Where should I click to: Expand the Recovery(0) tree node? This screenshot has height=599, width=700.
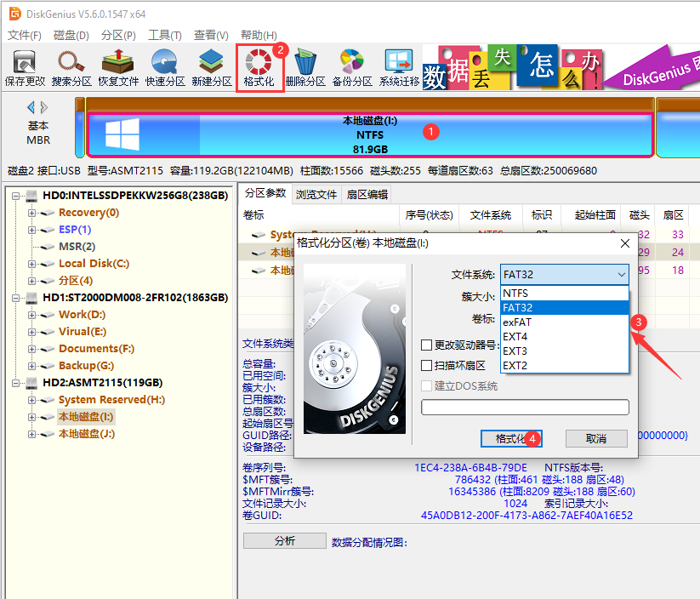point(31,213)
